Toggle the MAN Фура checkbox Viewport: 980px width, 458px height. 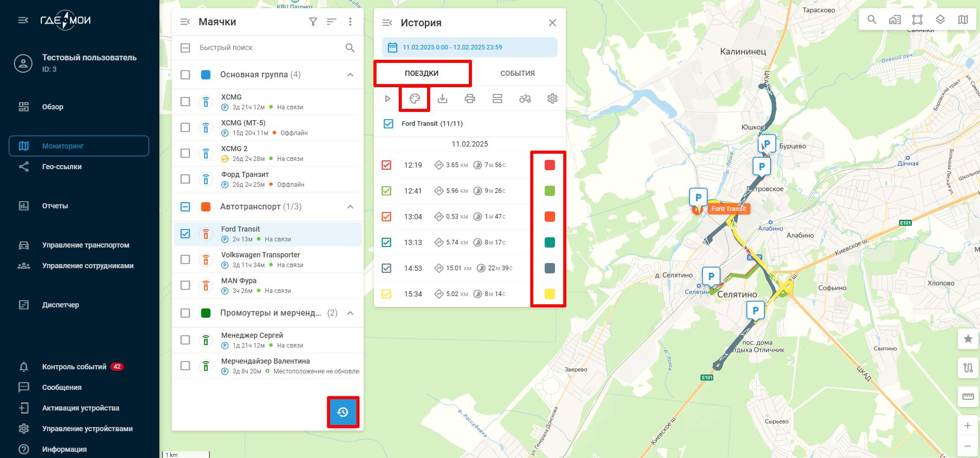(x=185, y=285)
